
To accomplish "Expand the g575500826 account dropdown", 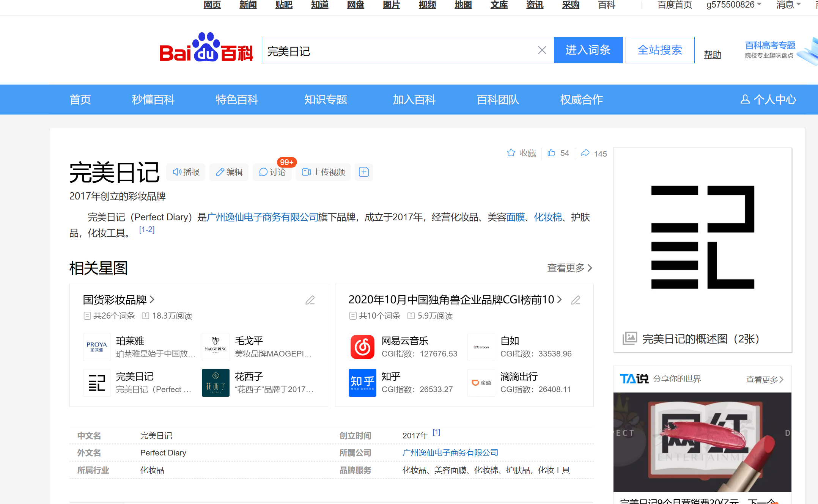I will (734, 5).
